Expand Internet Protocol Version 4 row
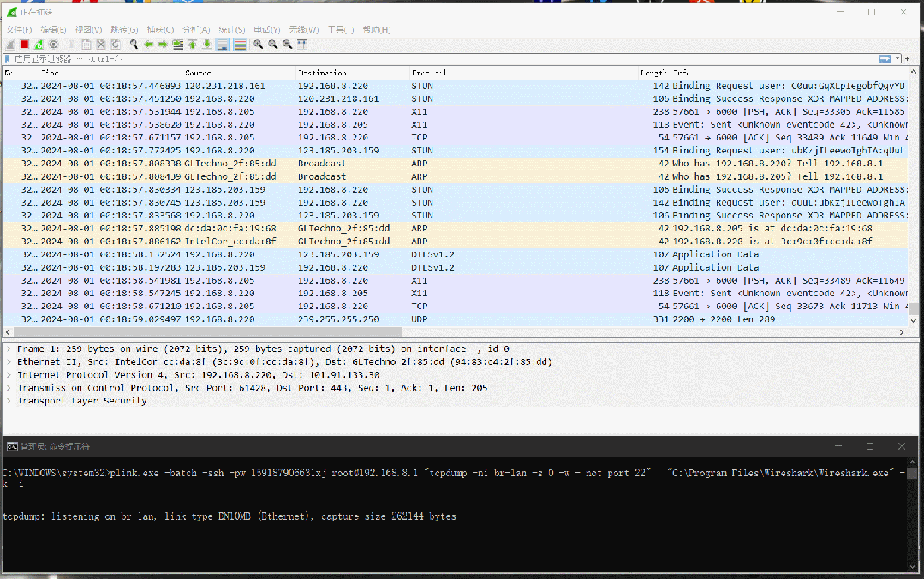Screen dimensions: 924x579 click(9, 375)
